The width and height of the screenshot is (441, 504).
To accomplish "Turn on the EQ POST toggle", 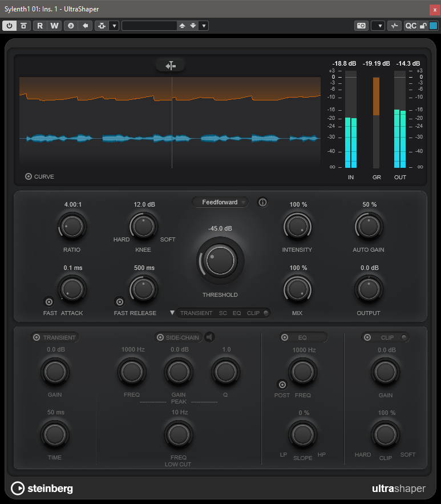I will pyautogui.click(x=281, y=385).
